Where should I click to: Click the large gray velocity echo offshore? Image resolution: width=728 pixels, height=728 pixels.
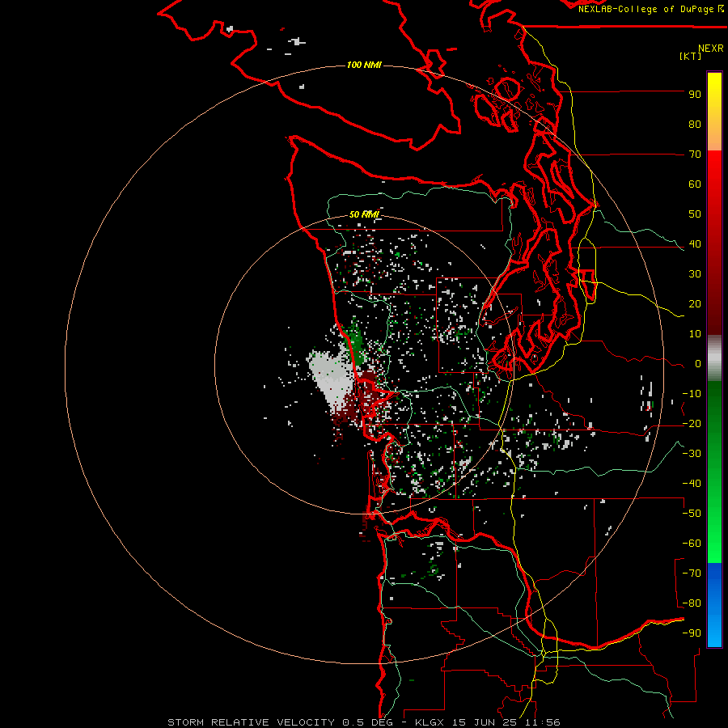click(332, 379)
